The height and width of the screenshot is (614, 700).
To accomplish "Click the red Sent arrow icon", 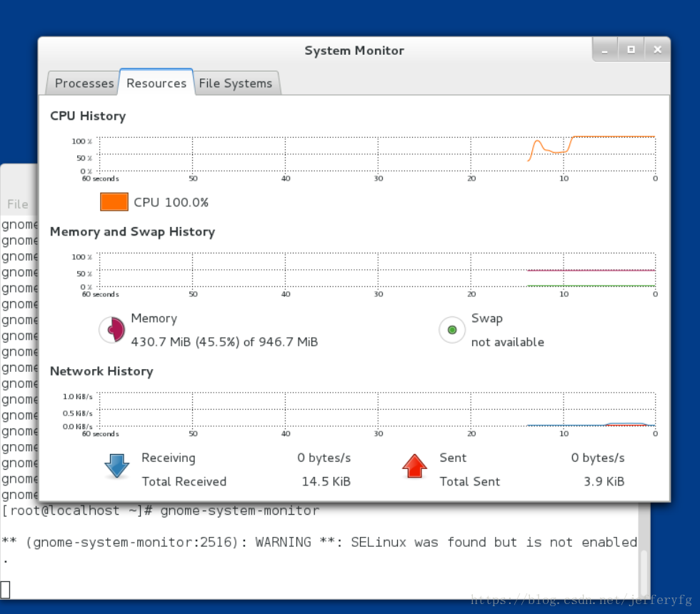I will (415, 465).
